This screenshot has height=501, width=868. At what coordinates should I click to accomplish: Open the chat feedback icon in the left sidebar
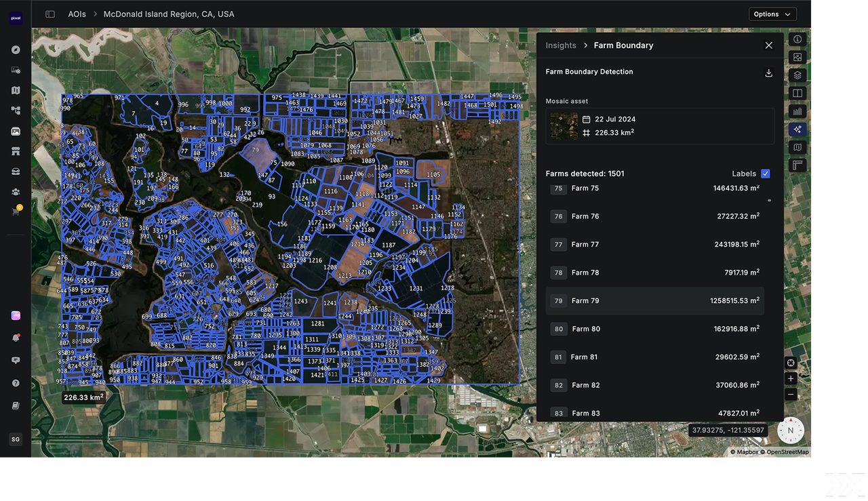16,360
